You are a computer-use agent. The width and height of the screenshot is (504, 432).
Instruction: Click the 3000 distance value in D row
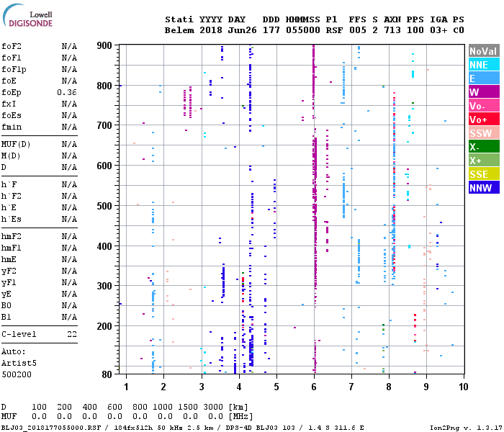(x=213, y=407)
